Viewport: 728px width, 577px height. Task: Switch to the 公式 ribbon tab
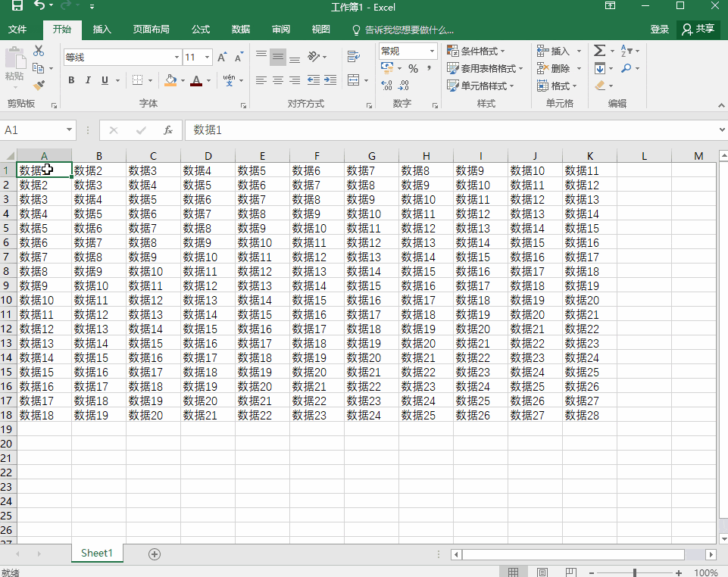click(x=201, y=30)
